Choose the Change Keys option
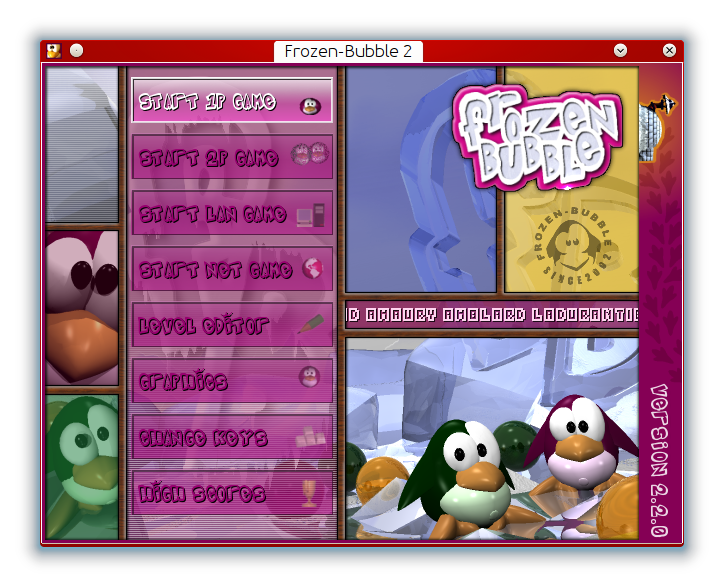This screenshot has width=724, height=587. (232, 436)
